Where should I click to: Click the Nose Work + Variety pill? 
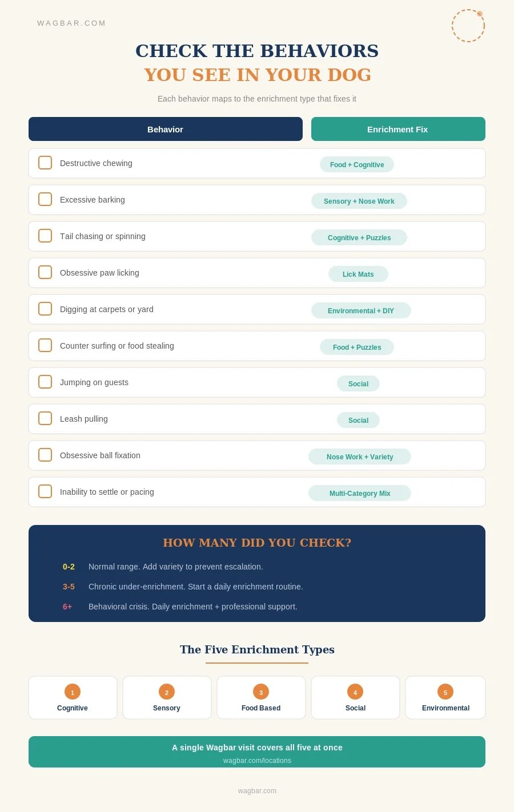click(x=360, y=457)
